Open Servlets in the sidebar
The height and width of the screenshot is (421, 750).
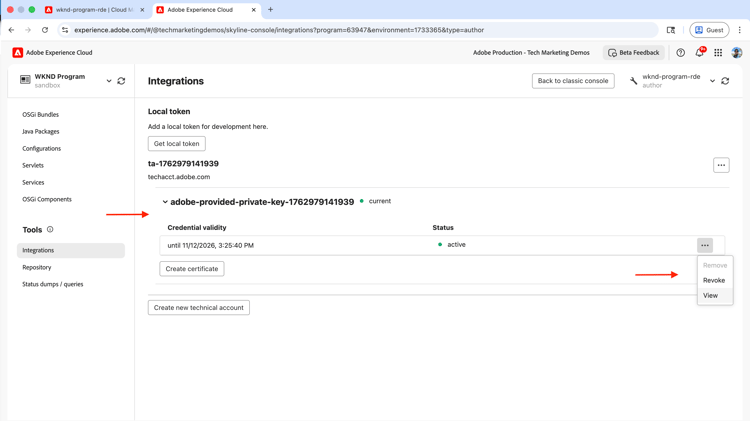click(x=33, y=166)
